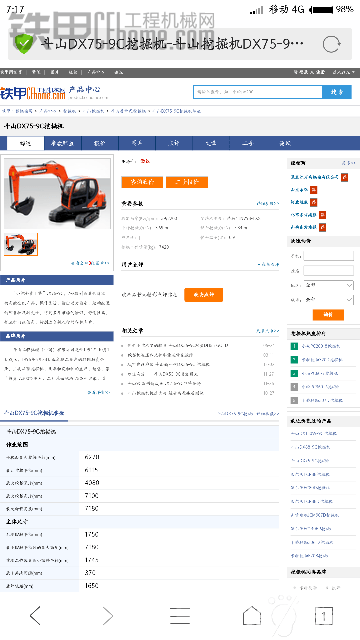The image size is (360, 640).
Task: Click orange submit button in inquiry form
Action: tap(328, 315)
